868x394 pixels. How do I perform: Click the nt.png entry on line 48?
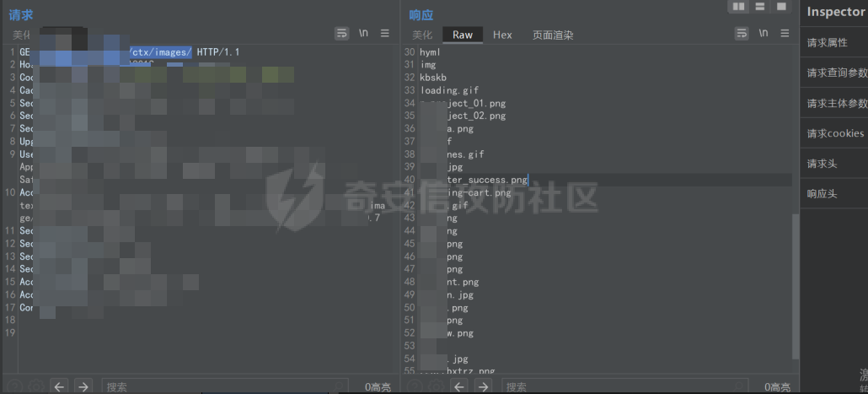(x=463, y=282)
